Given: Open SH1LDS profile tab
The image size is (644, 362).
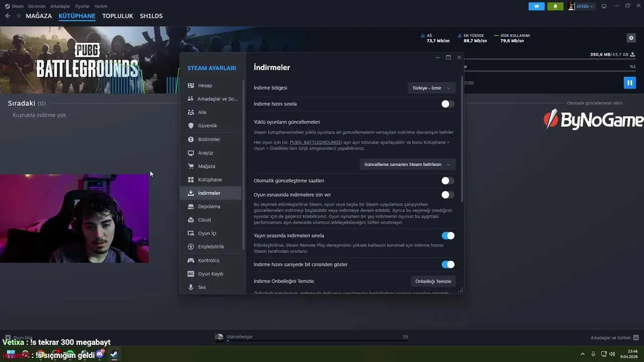Looking at the screenshot, I should coord(151,16).
